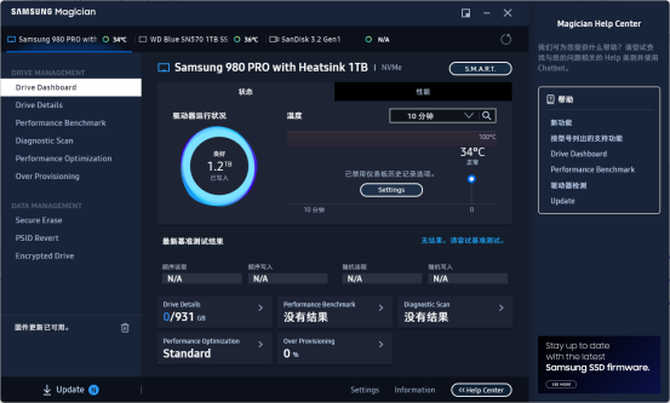Delete the firmware update notification with trash icon
The width and height of the screenshot is (670, 403).
(x=125, y=327)
